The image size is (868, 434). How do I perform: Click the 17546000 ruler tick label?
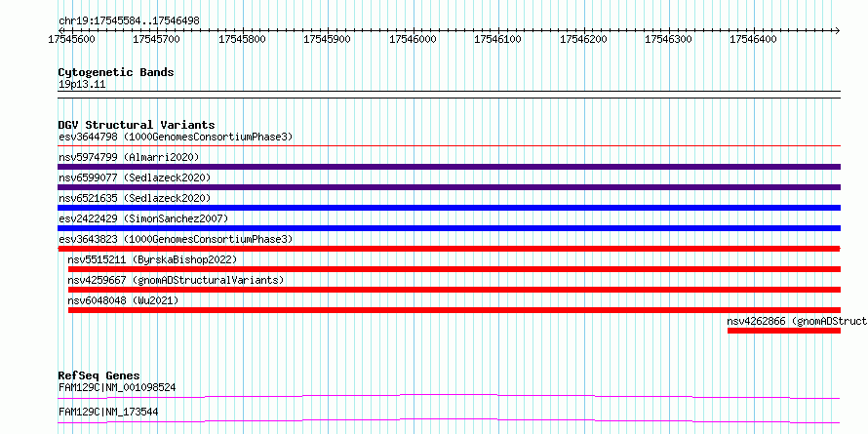pyautogui.click(x=413, y=39)
